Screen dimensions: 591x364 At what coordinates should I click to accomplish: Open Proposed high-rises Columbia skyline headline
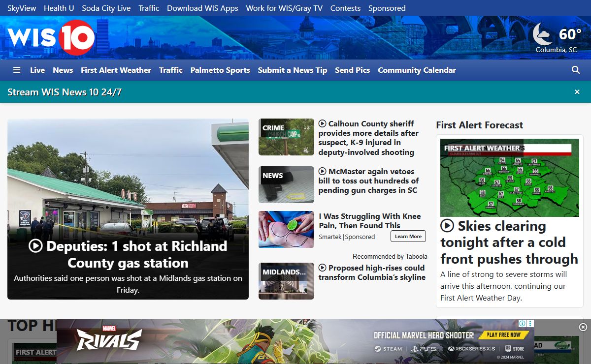372,273
